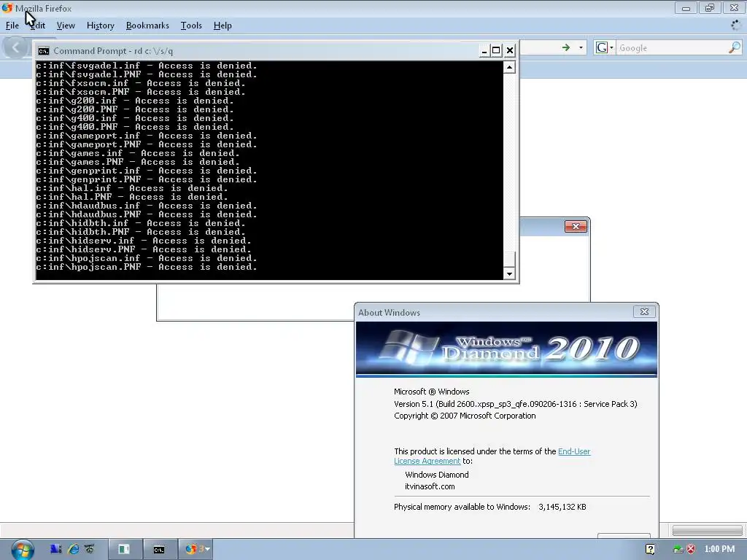The width and height of the screenshot is (747, 560).
Task: Click Show Desktop quick launch icon
Action: (55, 549)
